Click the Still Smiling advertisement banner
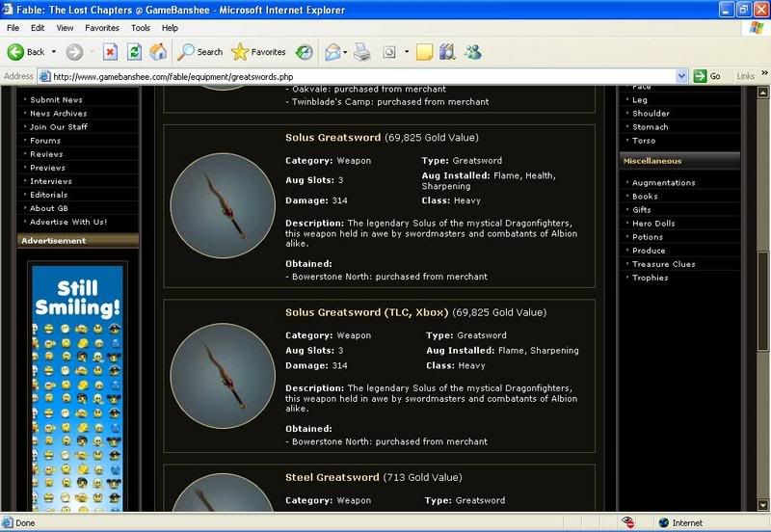Viewport: 771px width, 532px height. coord(78,388)
